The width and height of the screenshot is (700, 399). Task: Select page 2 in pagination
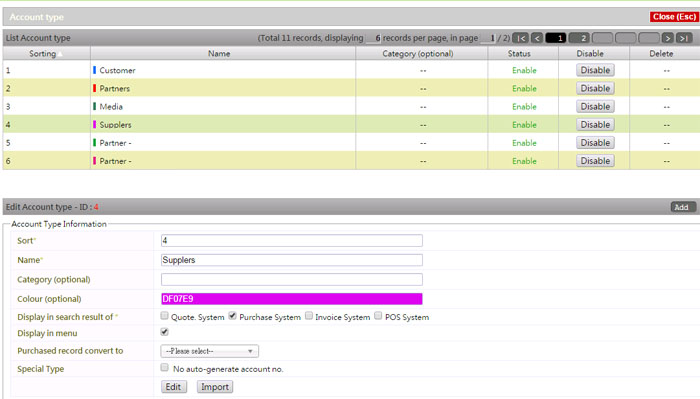point(579,38)
